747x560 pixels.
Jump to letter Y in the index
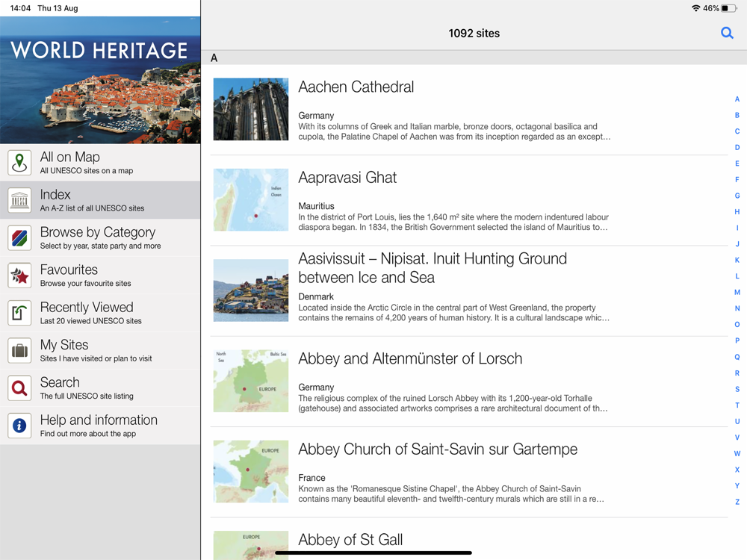[737, 486]
